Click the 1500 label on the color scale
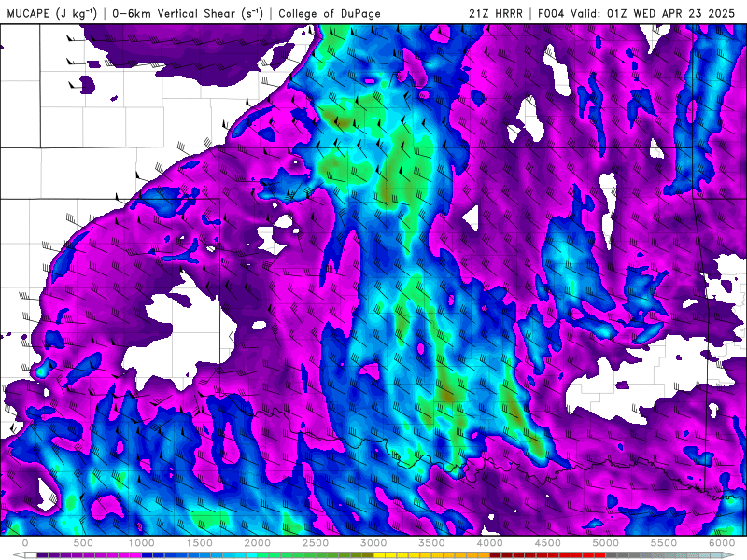 199,543
